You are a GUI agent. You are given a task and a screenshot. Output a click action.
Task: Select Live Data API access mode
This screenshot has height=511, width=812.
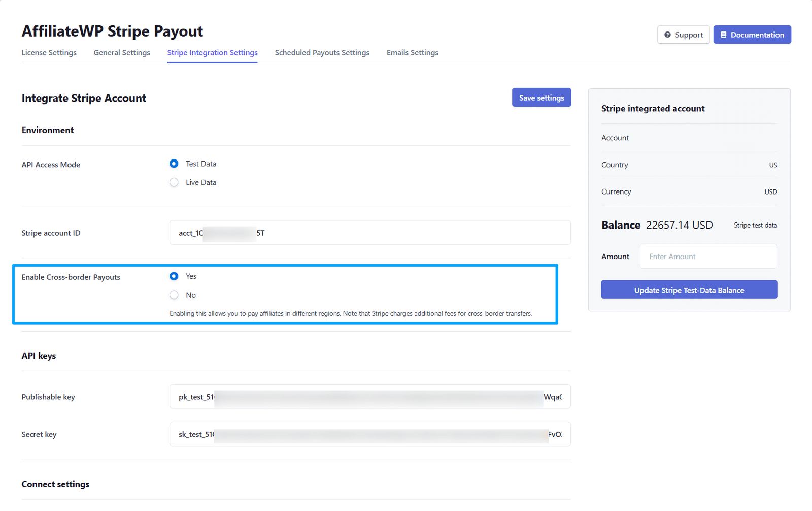(x=174, y=182)
